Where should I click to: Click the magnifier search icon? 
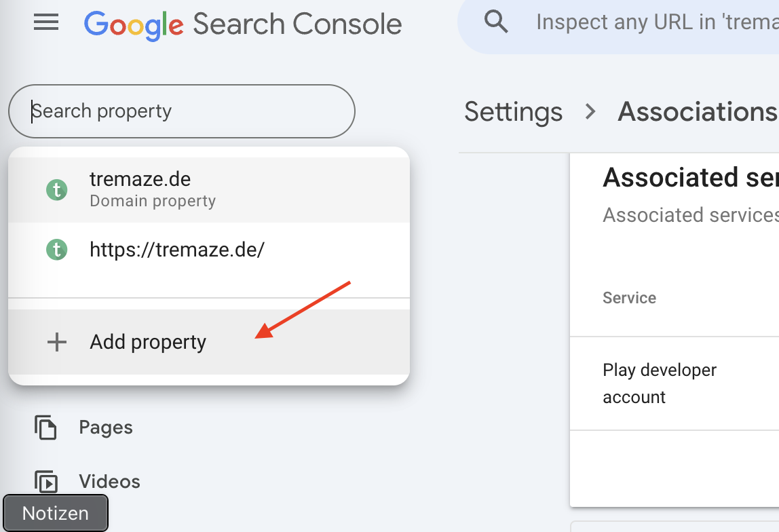pyautogui.click(x=496, y=22)
